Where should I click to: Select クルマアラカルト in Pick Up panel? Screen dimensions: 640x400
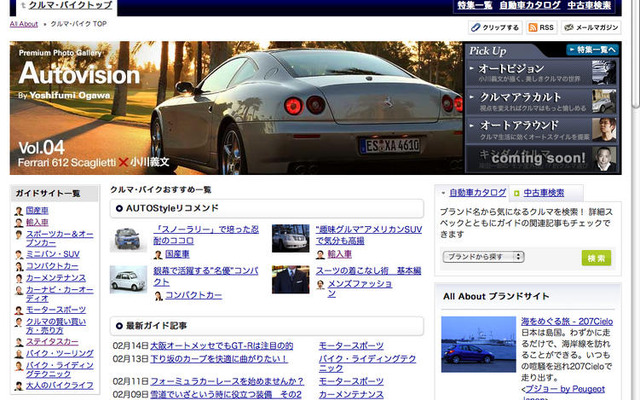click(541, 101)
